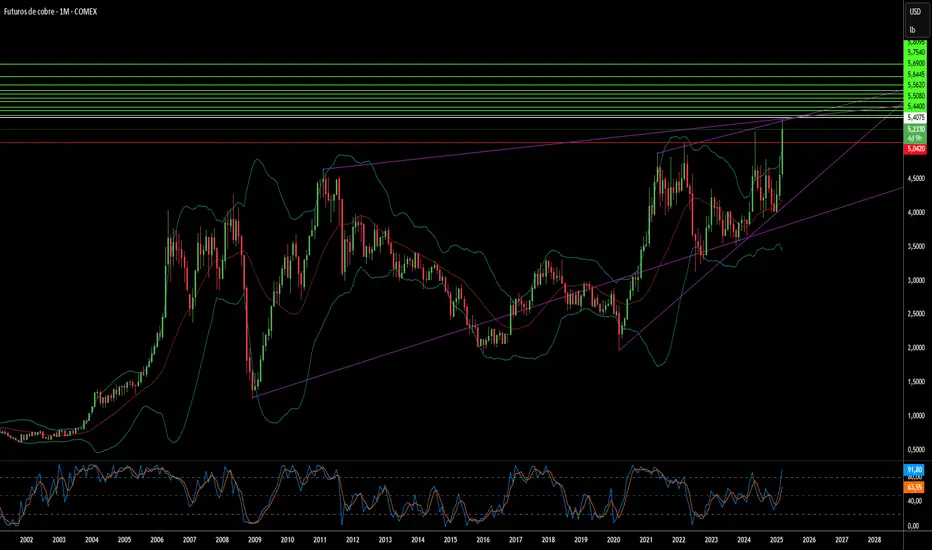Click the 2010 label on the time axis
932x550 pixels.
(x=287, y=540)
